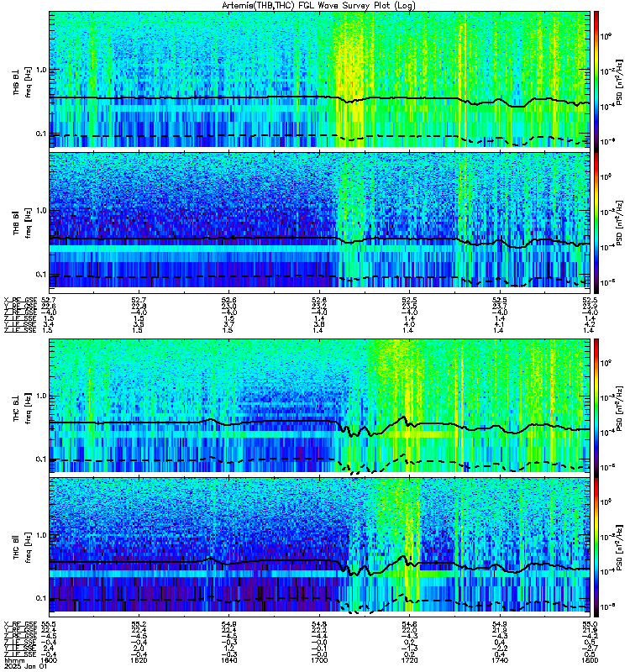Image resolution: width=630 pixels, height=672 pixels.
Task: Click the 'X_RE_GSE' row label under the THB panels
Action: 20,300
